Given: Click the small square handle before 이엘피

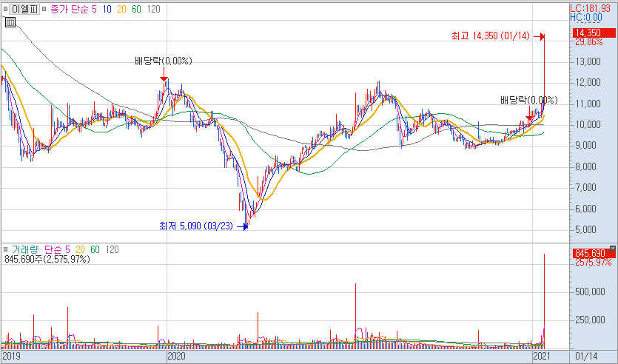Looking at the screenshot, I should coord(5,9).
